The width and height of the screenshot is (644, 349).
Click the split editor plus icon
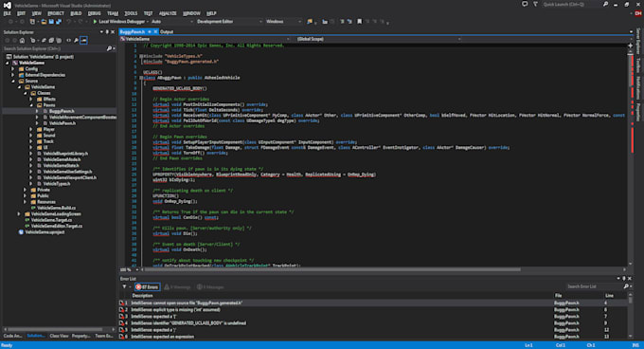click(x=630, y=46)
